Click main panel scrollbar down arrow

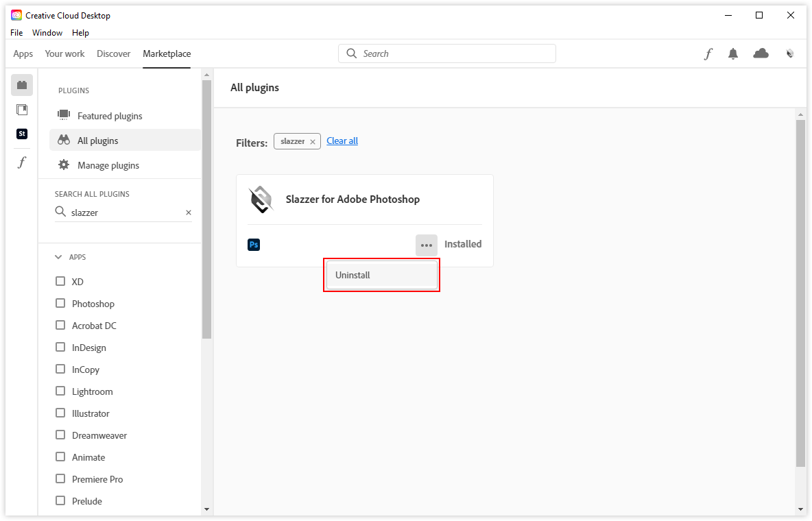pos(800,509)
